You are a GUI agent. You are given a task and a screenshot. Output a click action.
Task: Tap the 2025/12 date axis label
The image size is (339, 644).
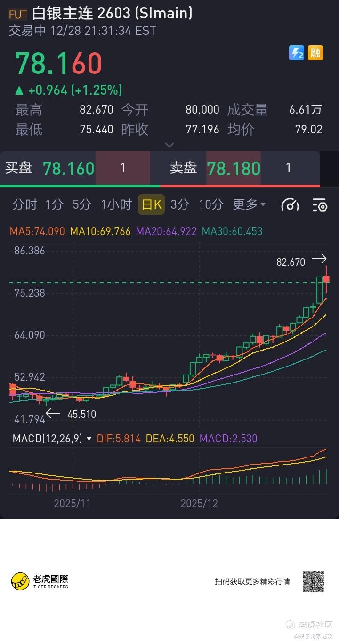[199, 504]
